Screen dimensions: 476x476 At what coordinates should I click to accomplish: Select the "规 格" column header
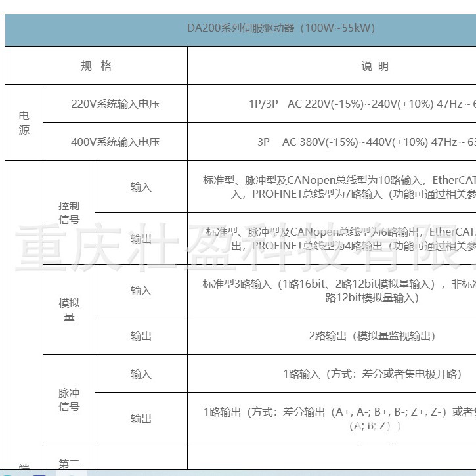(x=97, y=66)
